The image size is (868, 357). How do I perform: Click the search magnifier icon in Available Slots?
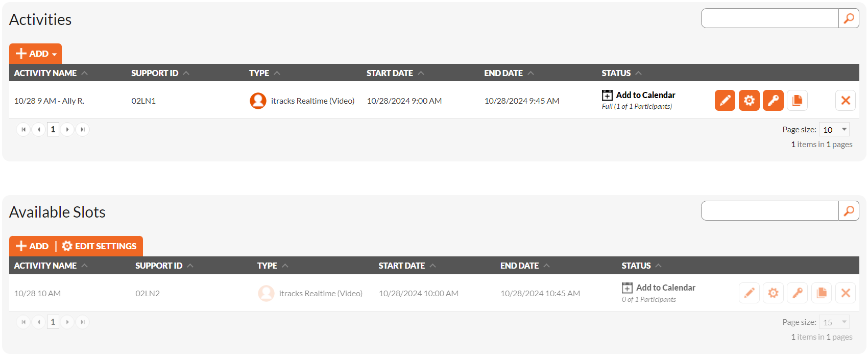849,211
